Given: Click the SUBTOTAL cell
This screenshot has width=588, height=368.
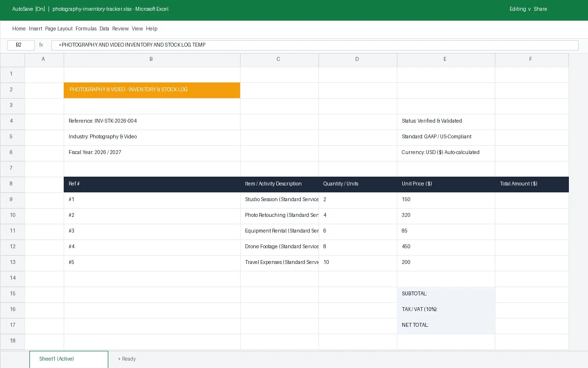Looking at the screenshot, I should tap(446, 294).
